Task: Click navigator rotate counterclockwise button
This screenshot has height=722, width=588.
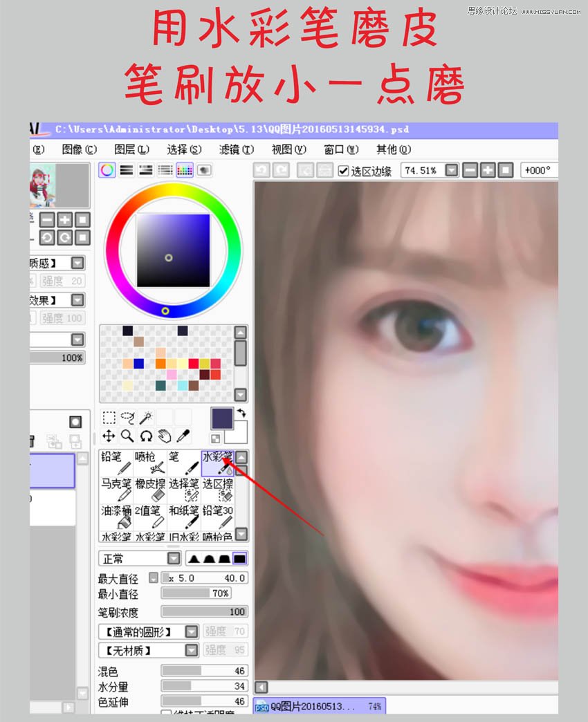Action: point(47,238)
